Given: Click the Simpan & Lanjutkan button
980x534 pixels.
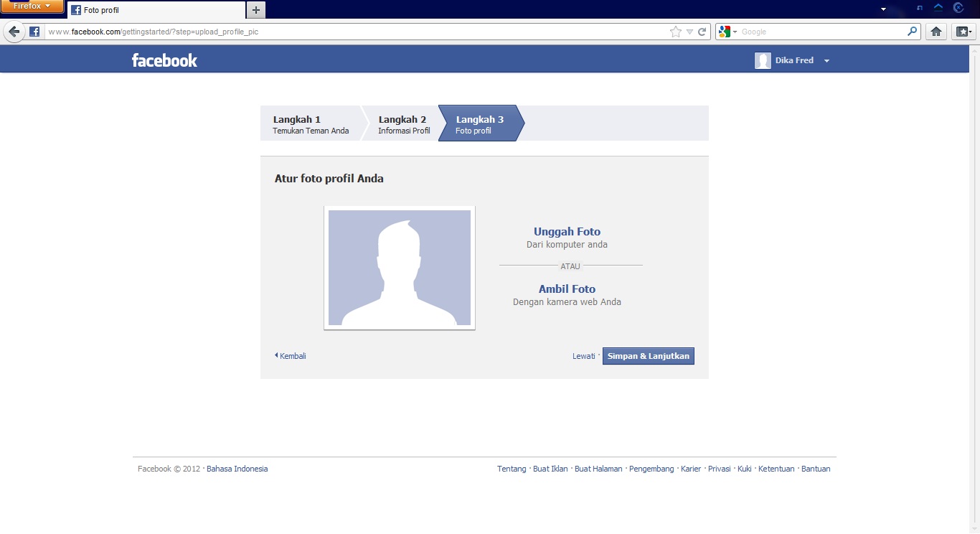Looking at the screenshot, I should (x=649, y=356).
